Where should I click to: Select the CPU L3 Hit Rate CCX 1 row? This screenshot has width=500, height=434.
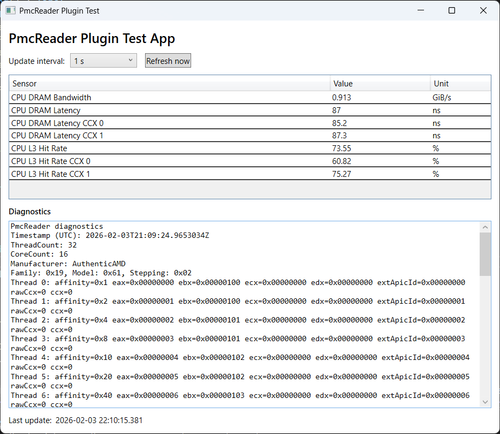(250, 174)
